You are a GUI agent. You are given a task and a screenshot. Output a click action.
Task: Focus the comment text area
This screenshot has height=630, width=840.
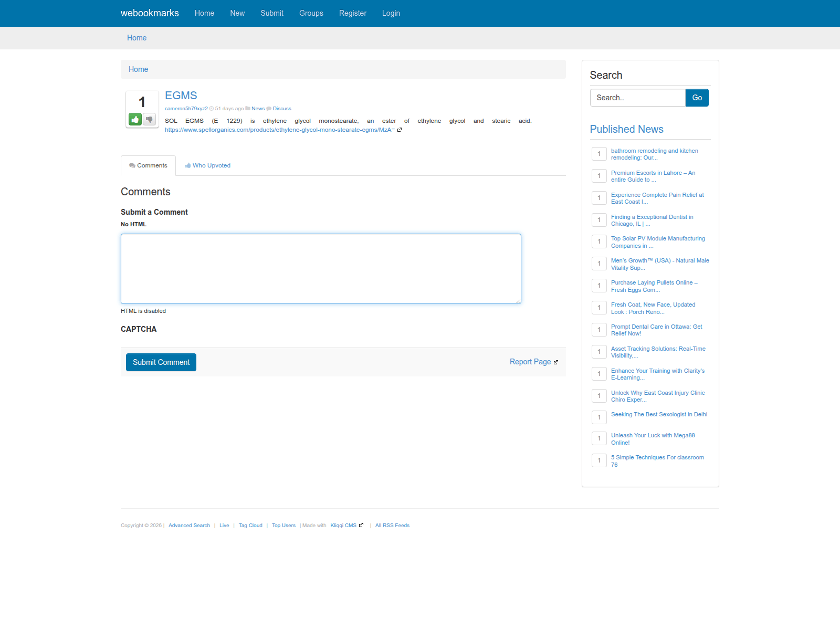pos(321,269)
